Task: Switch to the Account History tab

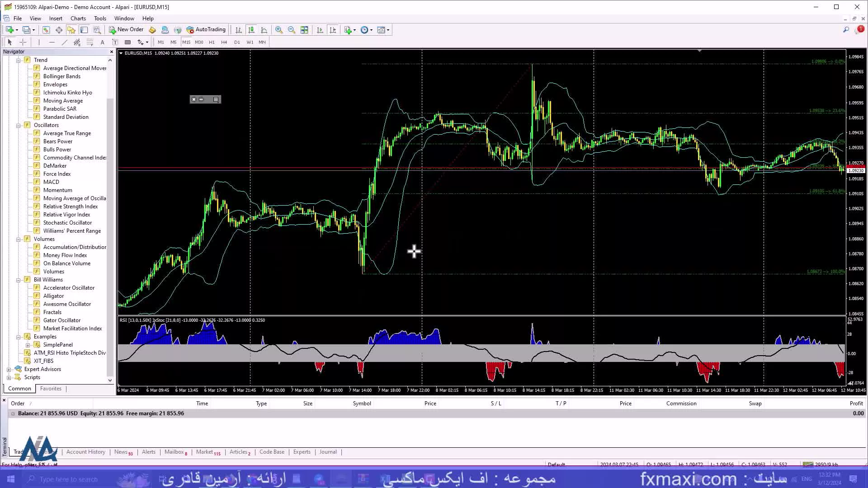Action: click(x=85, y=452)
